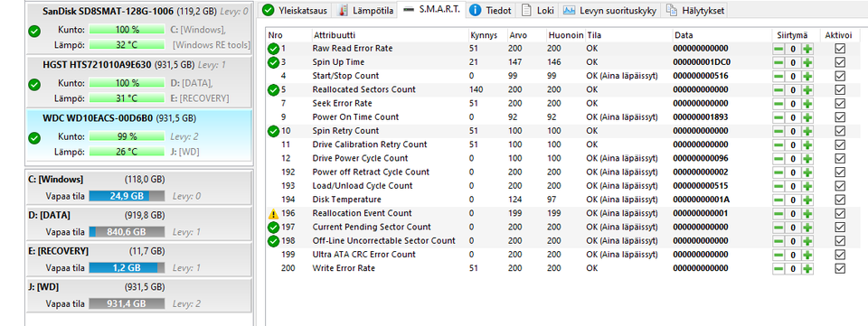This screenshot has height=326, width=868.
Task: Toggle Aktivoi checkbox for Start/Stop Count
Action: pyautogui.click(x=840, y=76)
